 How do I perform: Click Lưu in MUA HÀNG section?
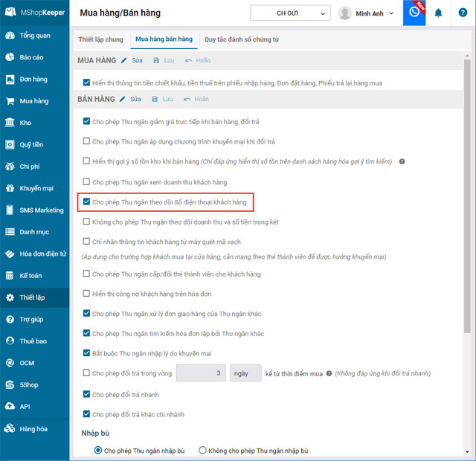(164, 60)
